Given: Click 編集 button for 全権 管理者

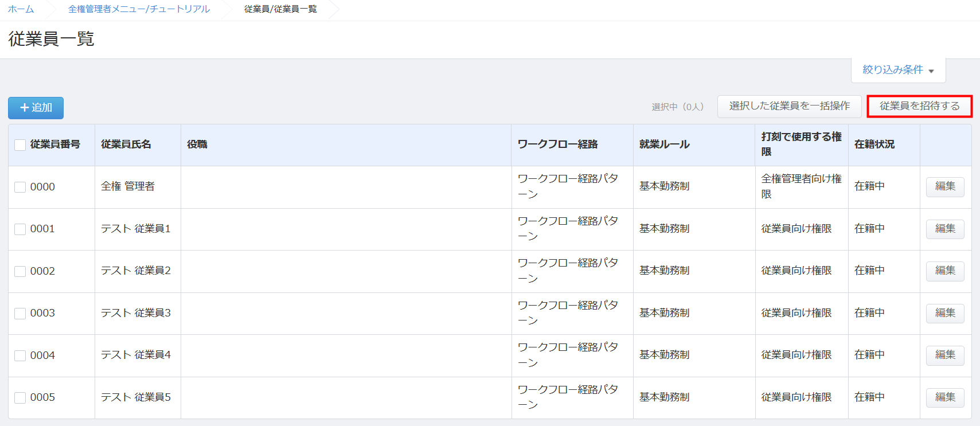Looking at the screenshot, I should 944,186.
